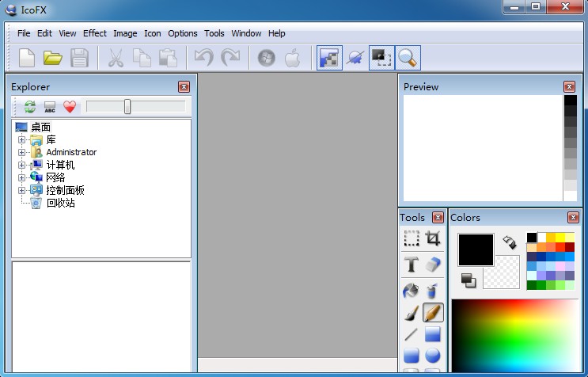This screenshot has width=588, height=377.
Task: Close the Preview panel
Action: point(569,87)
